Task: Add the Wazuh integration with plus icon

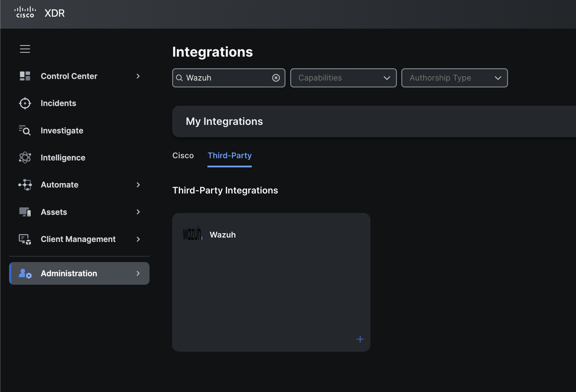Action: pos(360,339)
